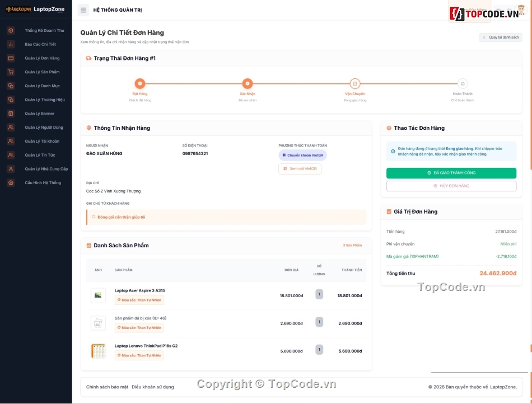Click the Lenovo ThinkPad P16s G2 thumbnail
532x404 pixels.
(x=98, y=351)
